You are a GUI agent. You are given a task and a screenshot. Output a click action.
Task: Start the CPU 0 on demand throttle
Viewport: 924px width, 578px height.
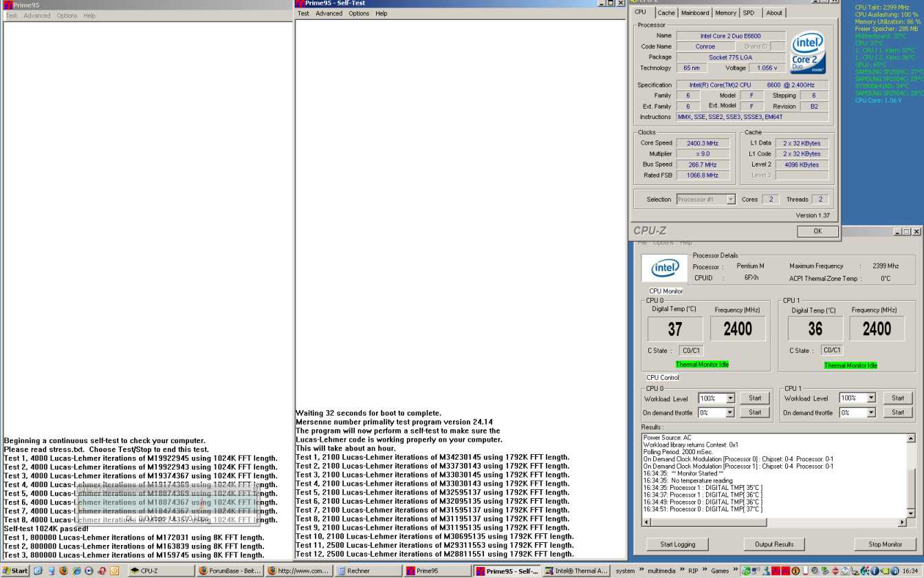tap(755, 413)
